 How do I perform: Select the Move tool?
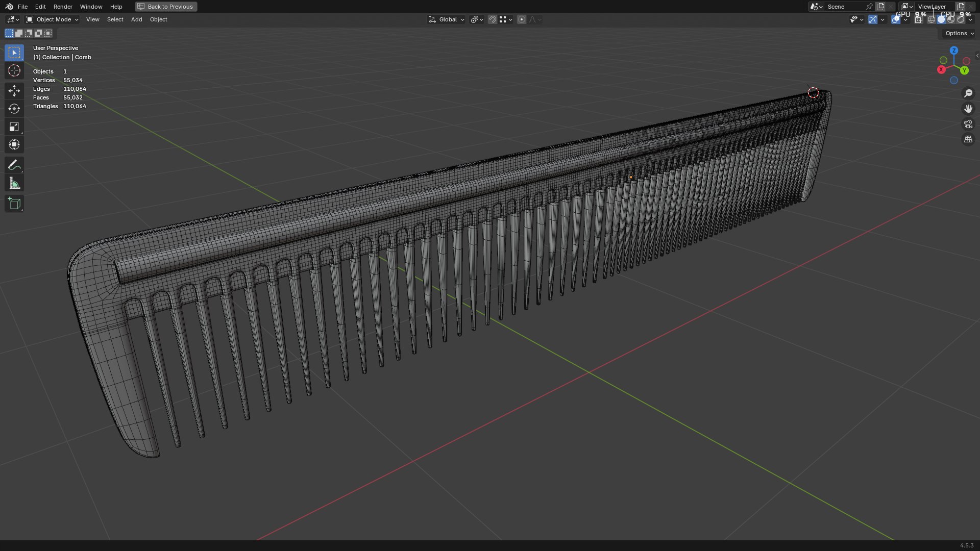14,91
